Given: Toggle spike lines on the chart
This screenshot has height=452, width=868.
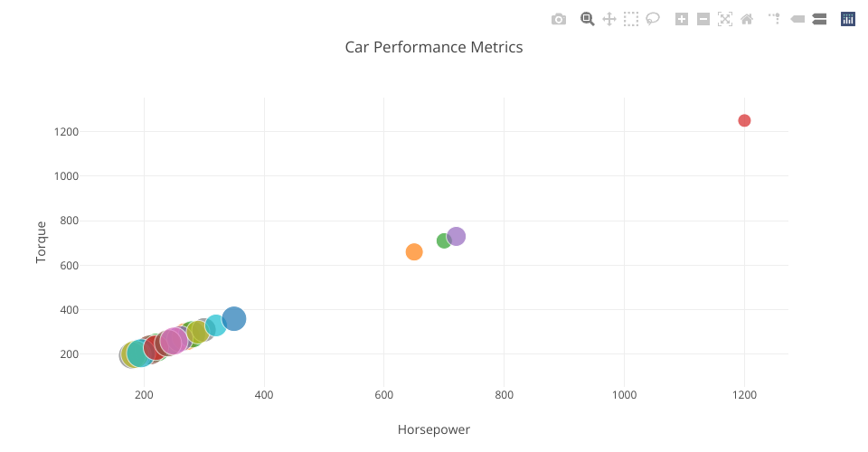Looking at the screenshot, I should (x=775, y=19).
